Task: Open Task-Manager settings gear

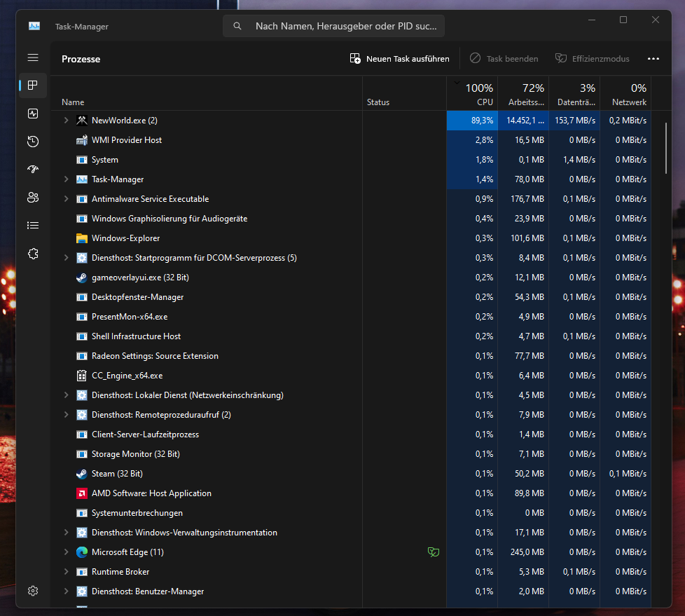Action: point(33,591)
